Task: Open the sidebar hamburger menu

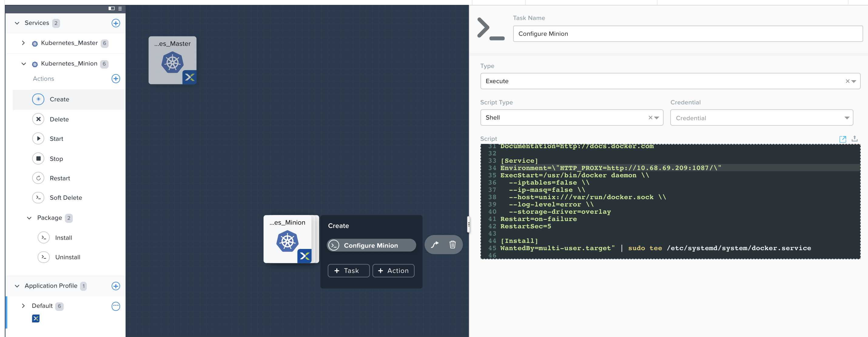Action: (120, 9)
